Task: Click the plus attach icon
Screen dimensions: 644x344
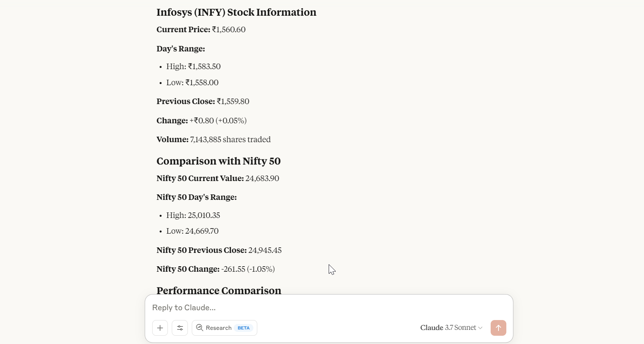Action: pos(160,328)
